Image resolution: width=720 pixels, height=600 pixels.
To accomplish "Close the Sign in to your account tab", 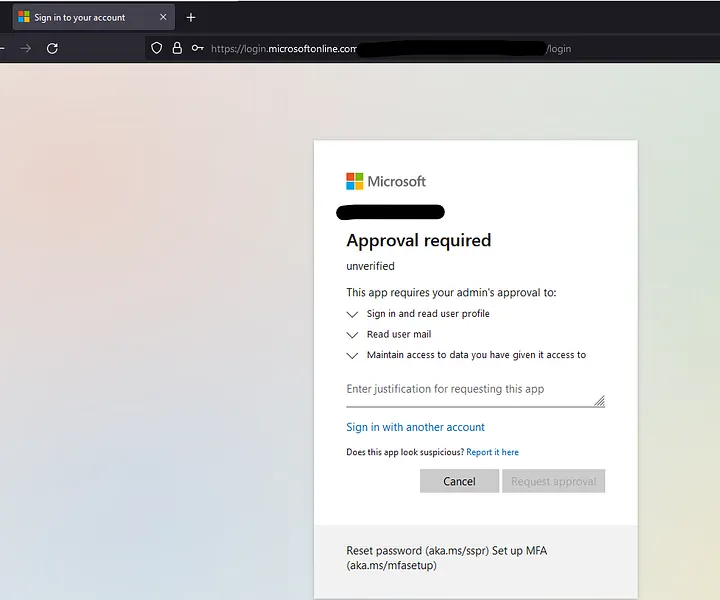I will coord(163,17).
